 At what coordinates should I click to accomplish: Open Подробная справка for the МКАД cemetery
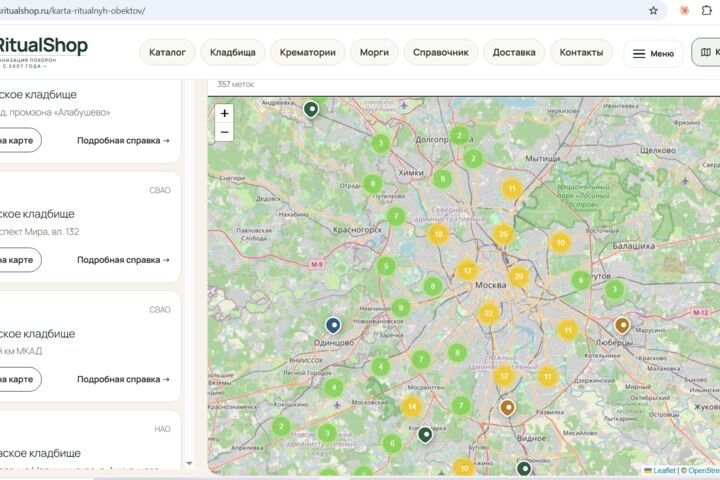click(123, 379)
